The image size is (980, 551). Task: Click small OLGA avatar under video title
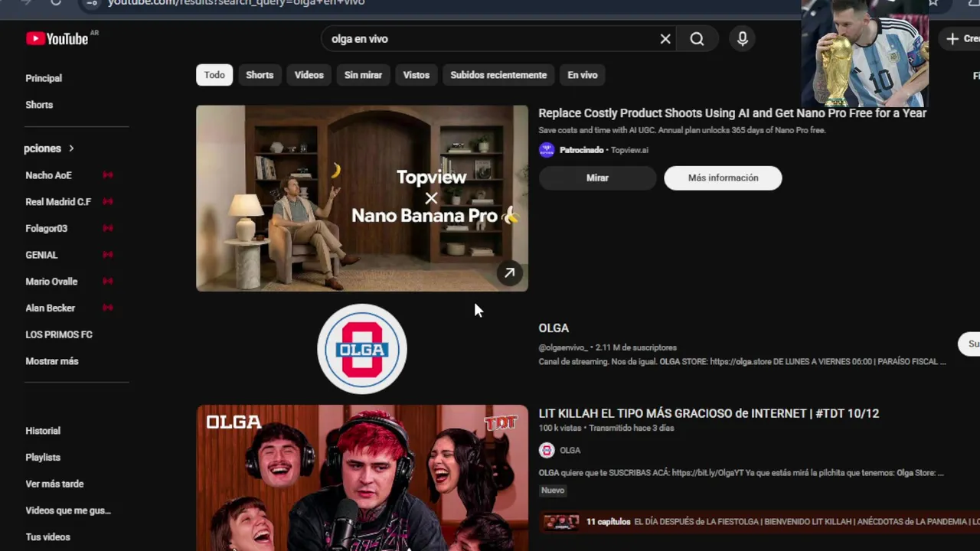547,450
